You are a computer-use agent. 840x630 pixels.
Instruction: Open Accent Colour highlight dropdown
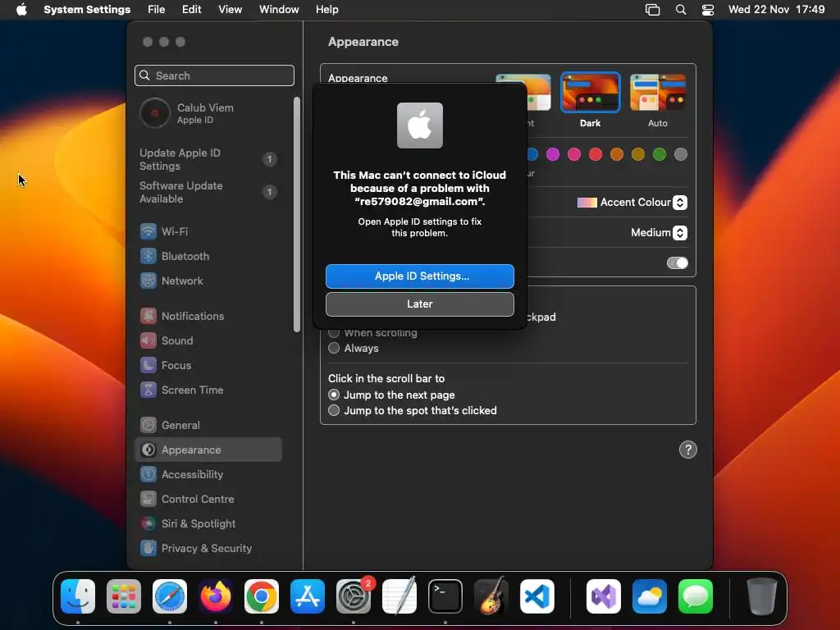(632, 203)
